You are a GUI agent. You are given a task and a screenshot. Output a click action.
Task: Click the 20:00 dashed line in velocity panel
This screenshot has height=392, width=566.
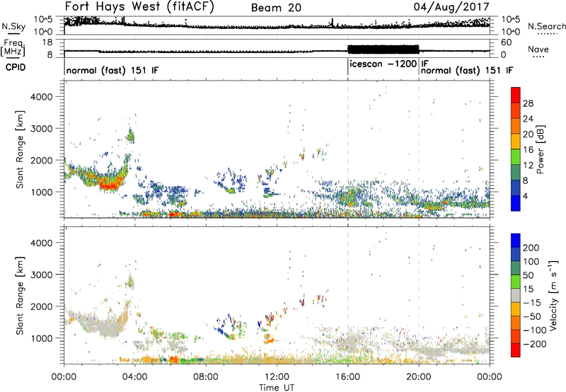coord(419,295)
